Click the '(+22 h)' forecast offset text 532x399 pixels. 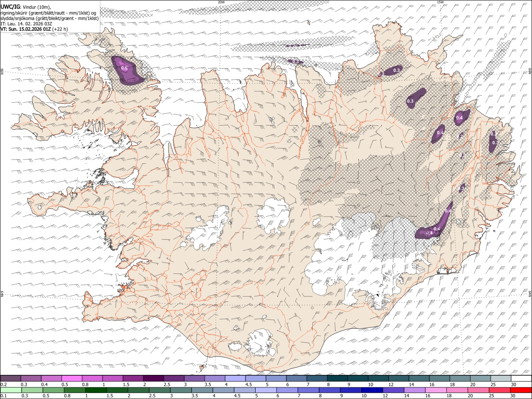click(60, 29)
